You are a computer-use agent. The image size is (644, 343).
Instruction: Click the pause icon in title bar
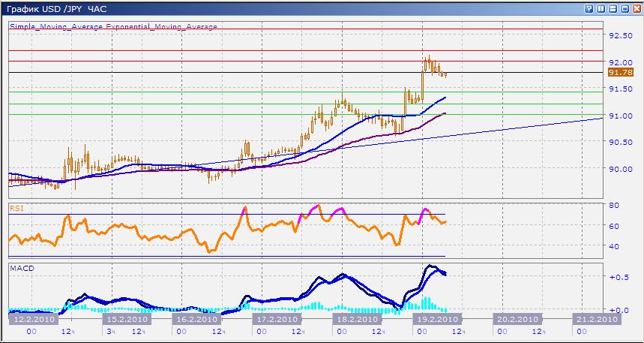601,8
